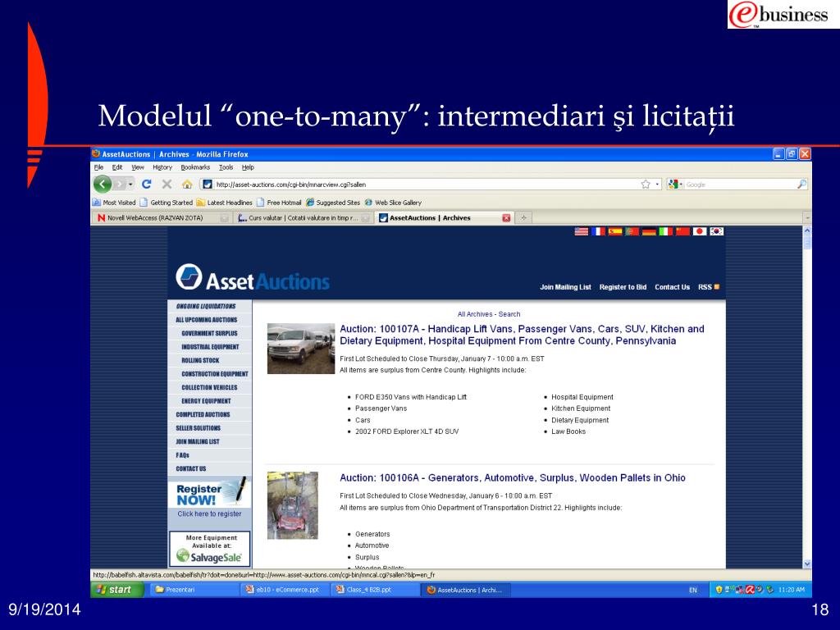Viewport: 840px width, 630px height.
Task: Select Ongoing Liquidations sidebar item
Action: pyautogui.click(x=206, y=307)
